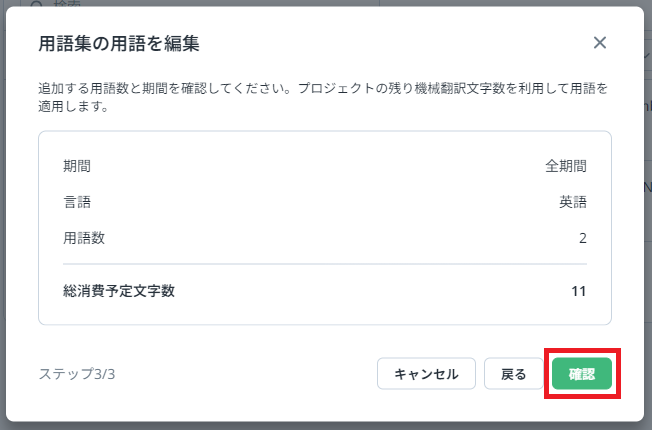Close the 用語集の用語を編集 dialog with X
652x430 pixels.
600,43
